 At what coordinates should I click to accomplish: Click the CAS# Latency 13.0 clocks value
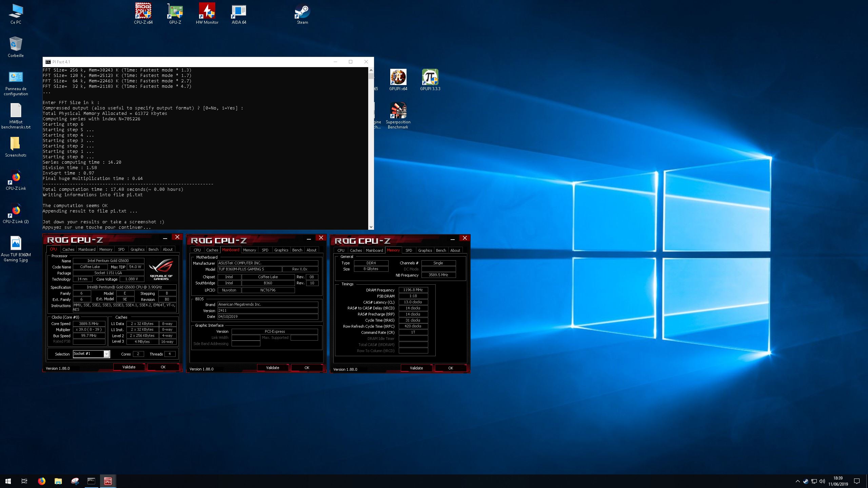pyautogui.click(x=413, y=302)
